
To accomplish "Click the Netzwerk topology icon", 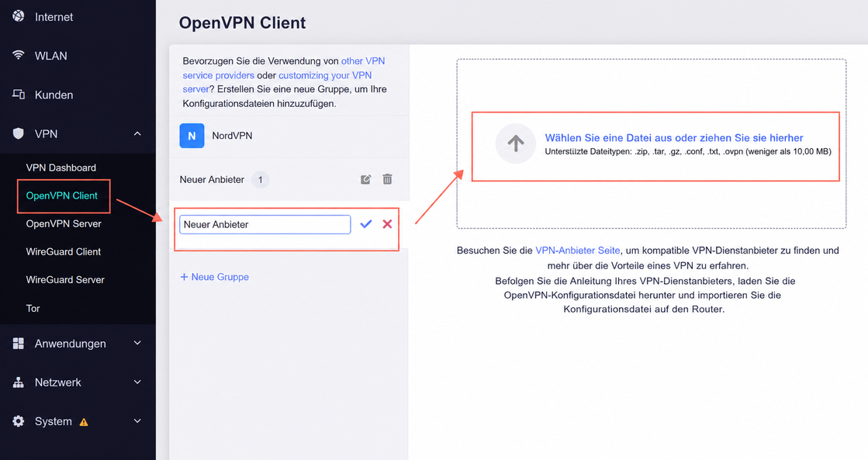I will pos(19,382).
